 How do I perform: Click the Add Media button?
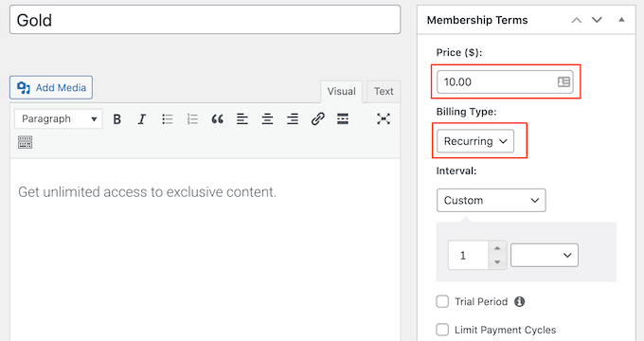(x=51, y=87)
